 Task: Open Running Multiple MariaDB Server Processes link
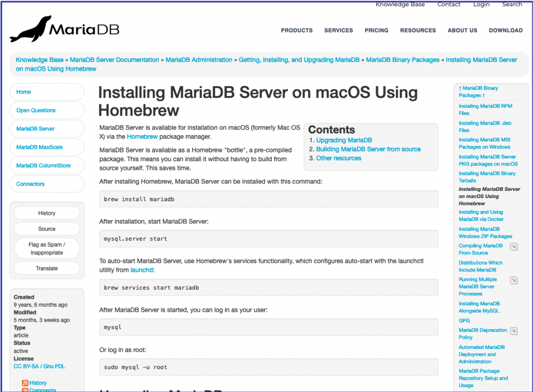[478, 286]
